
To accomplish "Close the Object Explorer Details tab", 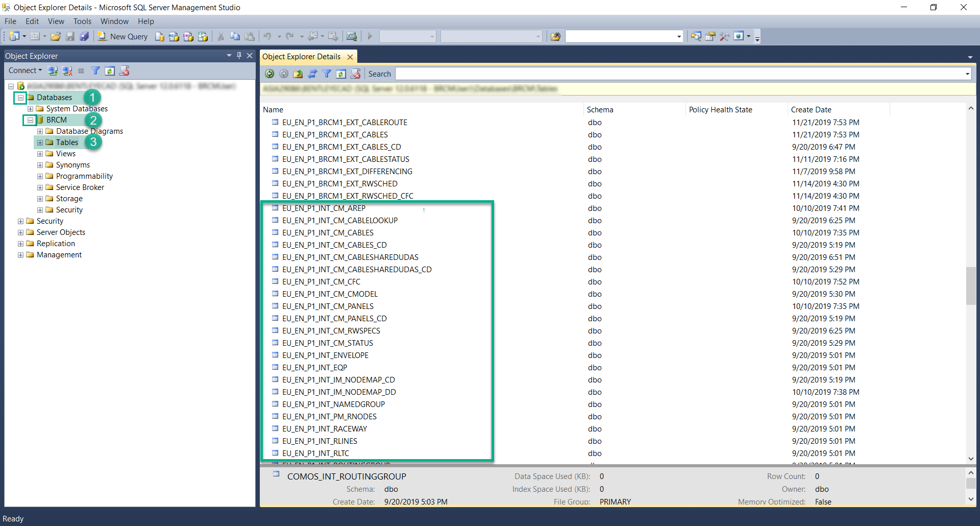I will (350, 57).
